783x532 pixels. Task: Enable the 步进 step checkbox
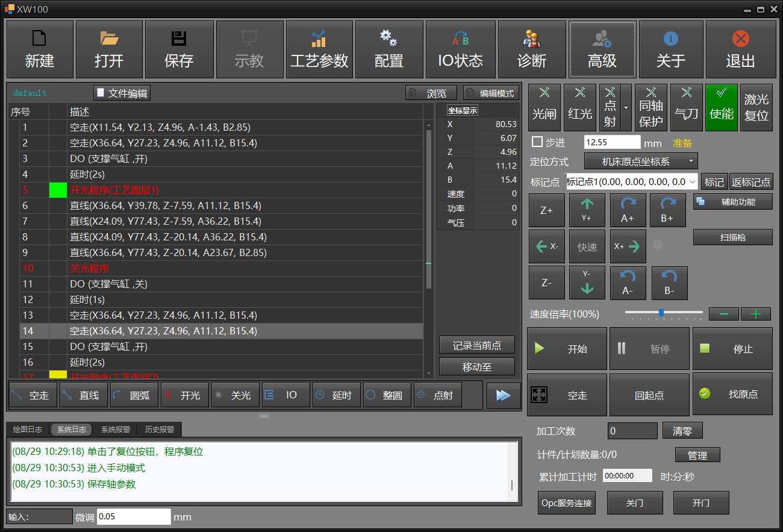537,142
